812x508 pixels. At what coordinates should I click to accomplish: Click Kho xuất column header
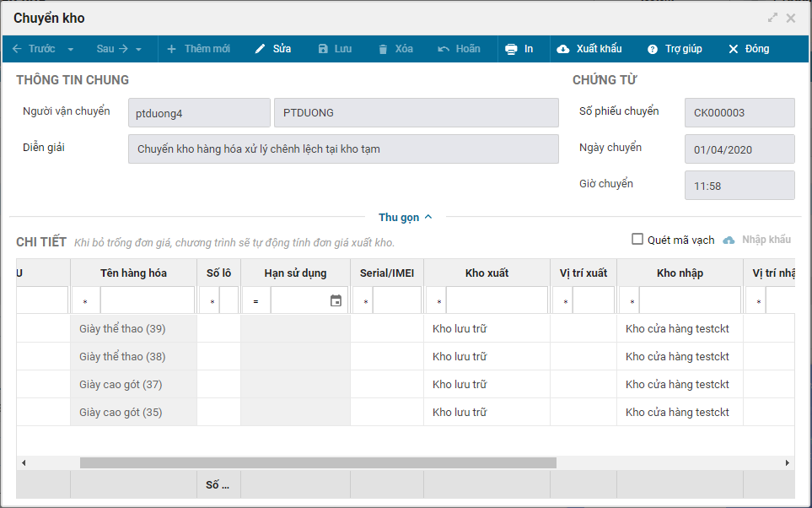click(x=487, y=273)
